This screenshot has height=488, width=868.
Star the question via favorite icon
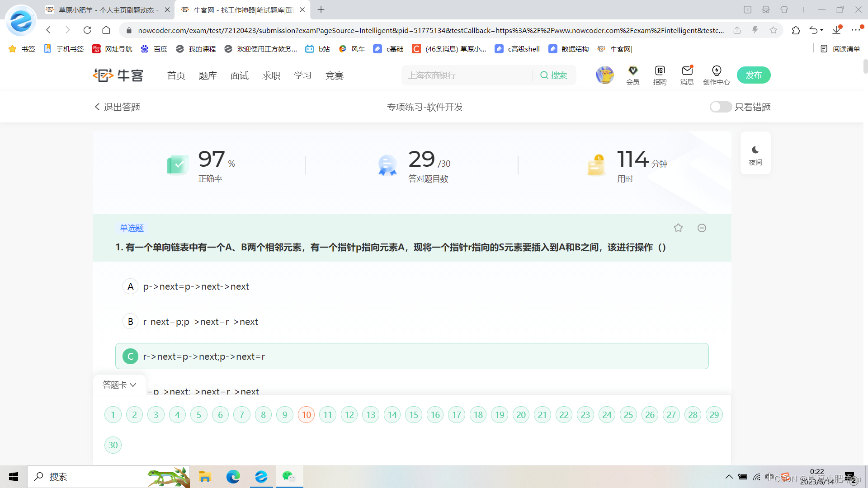678,228
